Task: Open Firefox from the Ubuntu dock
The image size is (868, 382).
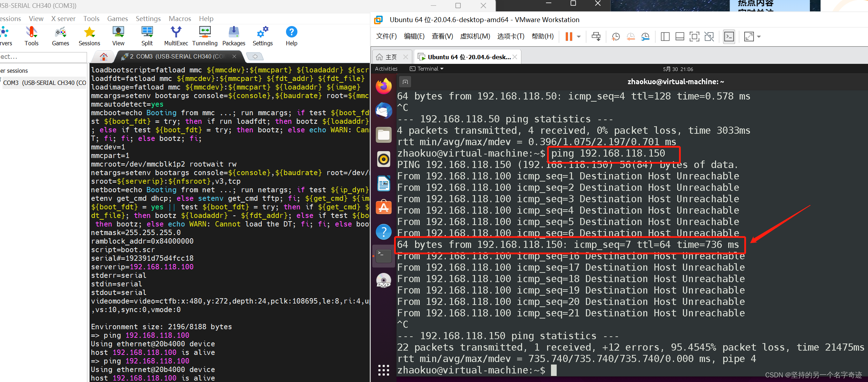Action: click(383, 86)
